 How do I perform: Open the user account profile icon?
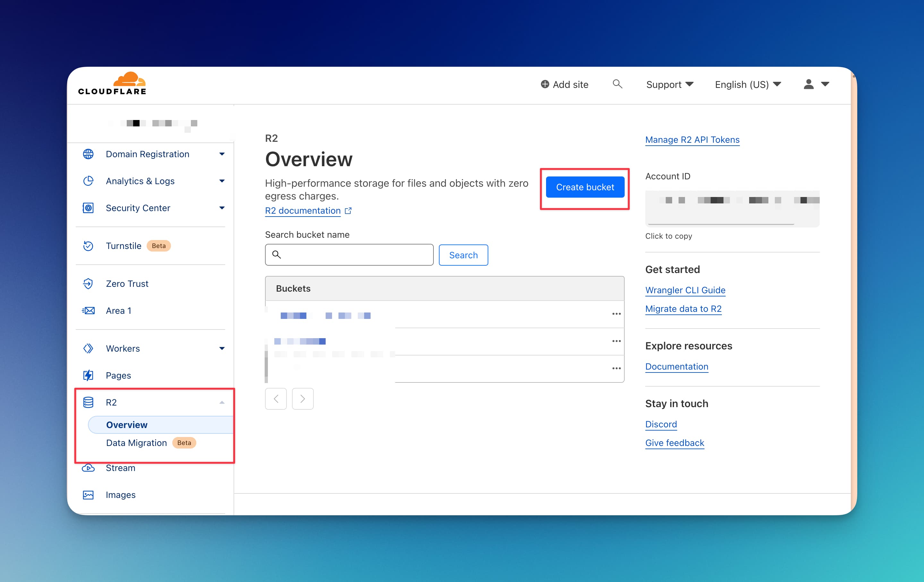[x=809, y=84]
